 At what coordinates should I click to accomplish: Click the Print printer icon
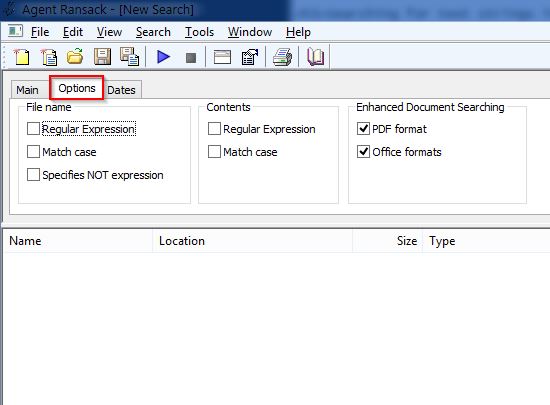[282, 57]
